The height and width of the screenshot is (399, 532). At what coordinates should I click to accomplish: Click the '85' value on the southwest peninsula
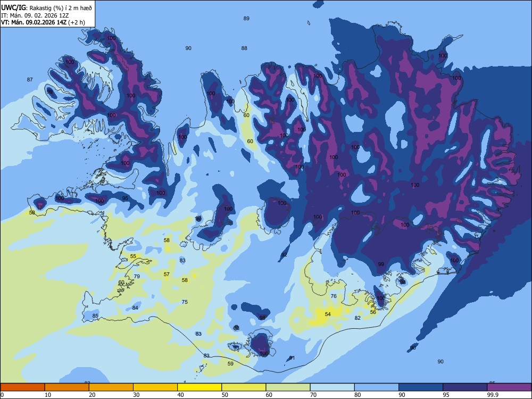click(95, 315)
